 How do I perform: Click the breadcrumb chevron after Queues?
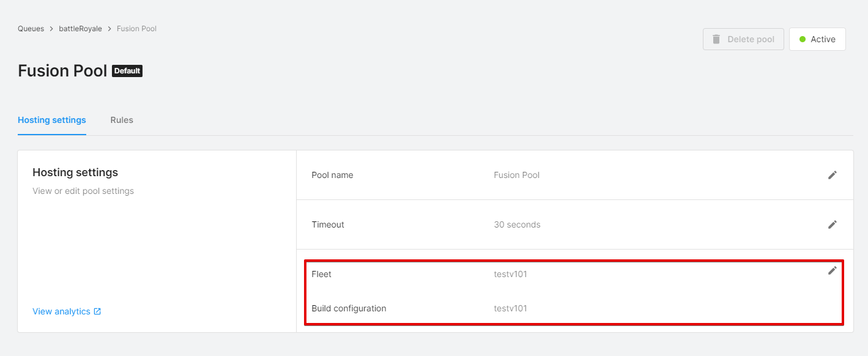51,29
